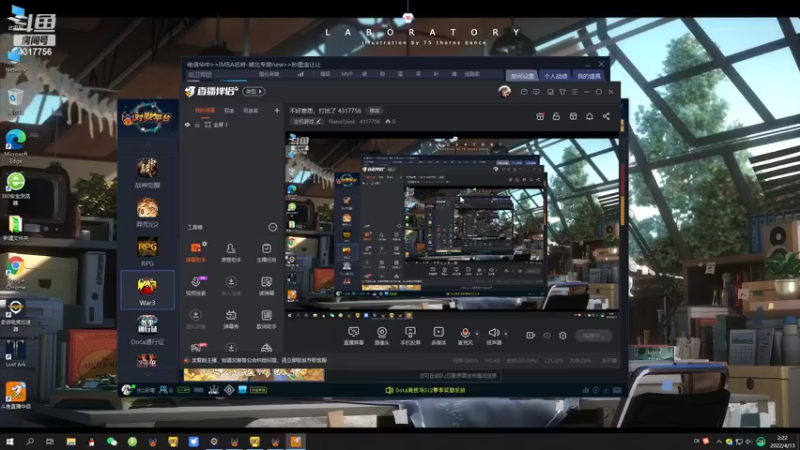
Task: Switch to the 我的场景 scene tab
Action: [205, 110]
